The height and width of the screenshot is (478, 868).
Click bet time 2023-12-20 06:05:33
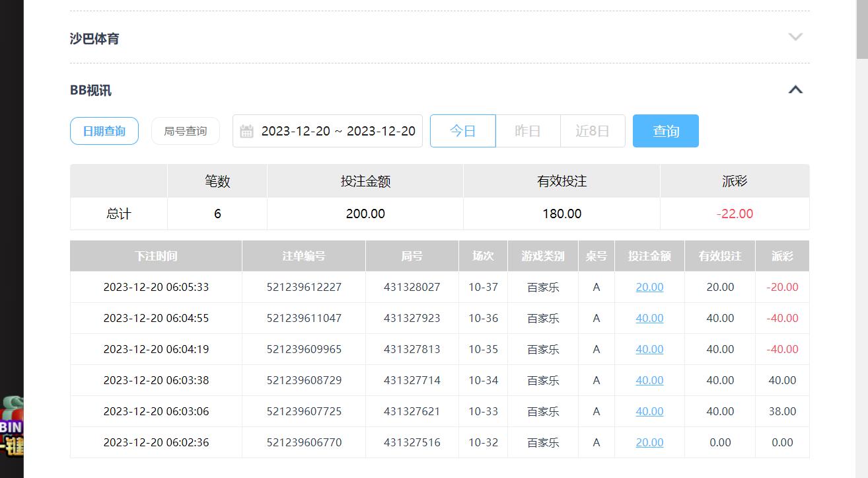[156, 287]
